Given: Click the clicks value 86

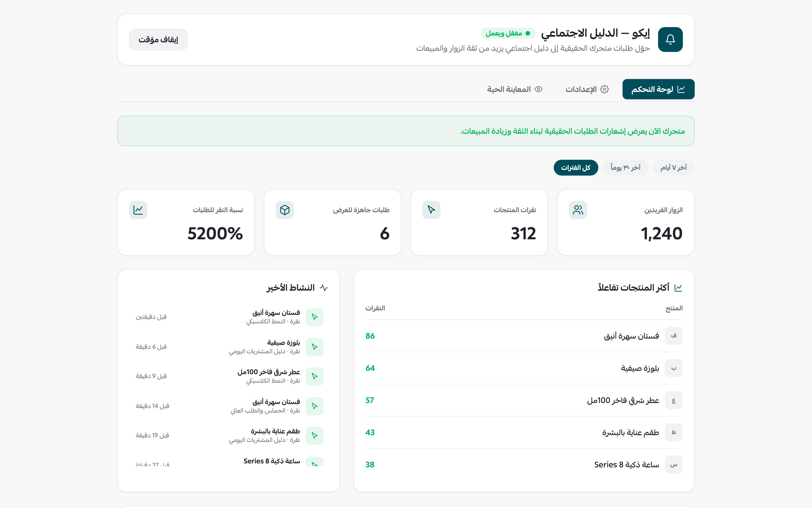Looking at the screenshot, I should pos(370,336).
